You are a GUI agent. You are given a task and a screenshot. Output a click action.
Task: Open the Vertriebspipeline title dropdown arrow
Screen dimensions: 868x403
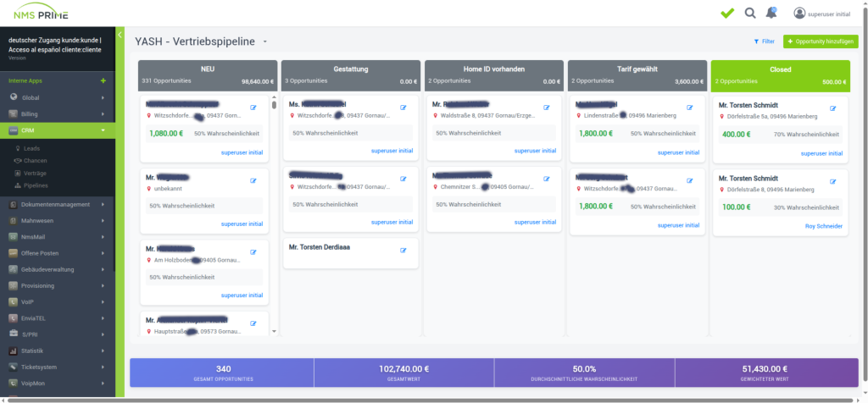pyautogui.click(x=265, y=42)
